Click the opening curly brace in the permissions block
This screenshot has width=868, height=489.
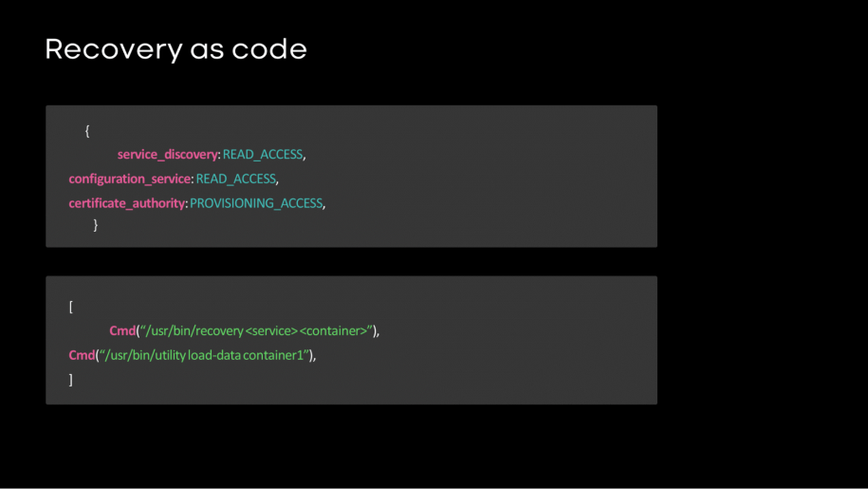pos(87,131)
